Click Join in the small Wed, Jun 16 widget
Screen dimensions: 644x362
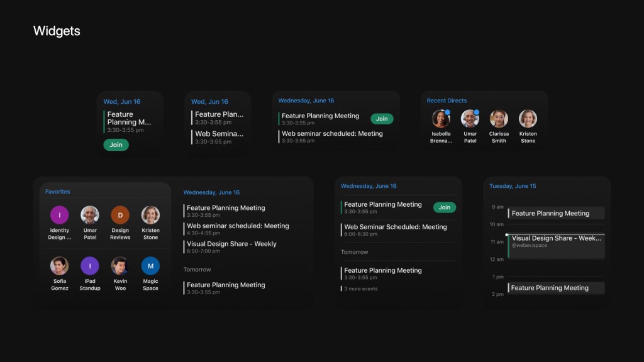116,145
